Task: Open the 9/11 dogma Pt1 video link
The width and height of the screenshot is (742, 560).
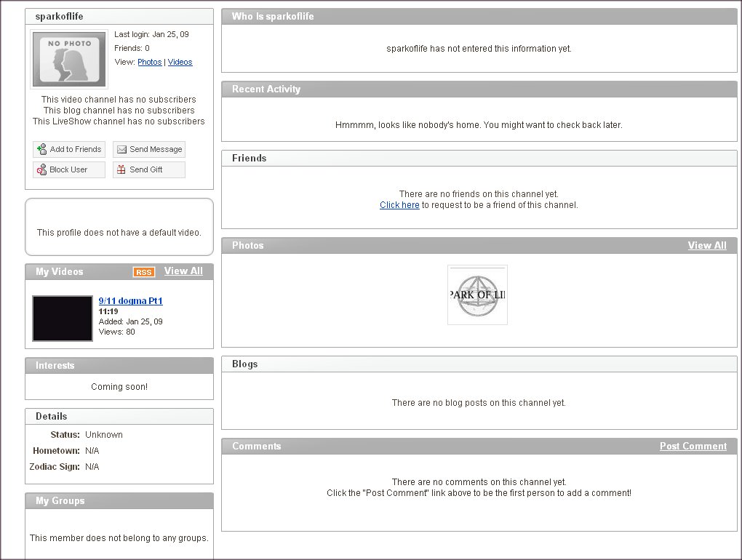Action: (131, 301)
